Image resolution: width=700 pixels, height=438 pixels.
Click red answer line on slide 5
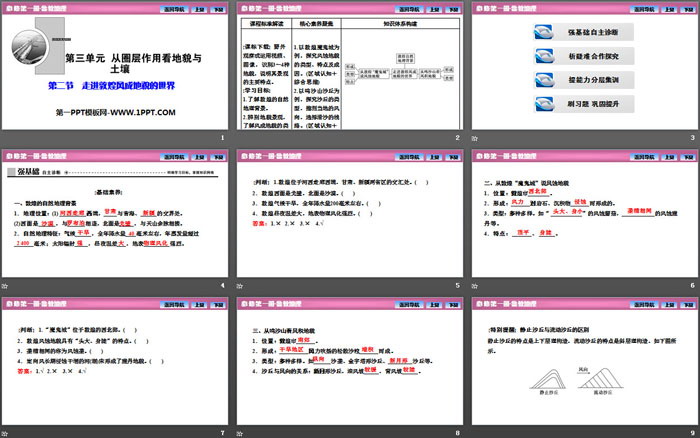[288, 223]
